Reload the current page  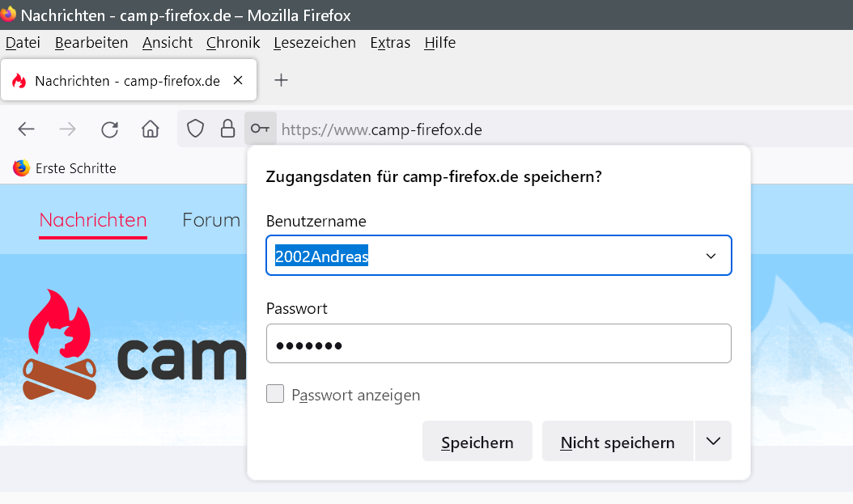109,129
